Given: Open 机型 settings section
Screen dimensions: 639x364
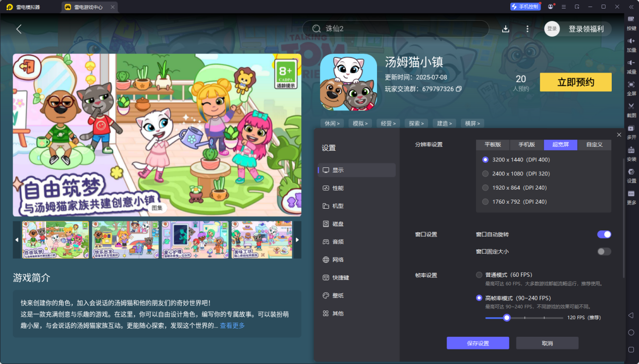Looking at the screenshot, I should click(356, 206).
